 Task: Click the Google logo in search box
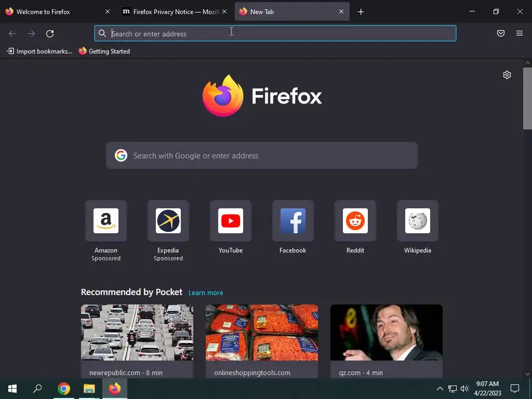tap(121, 155)
